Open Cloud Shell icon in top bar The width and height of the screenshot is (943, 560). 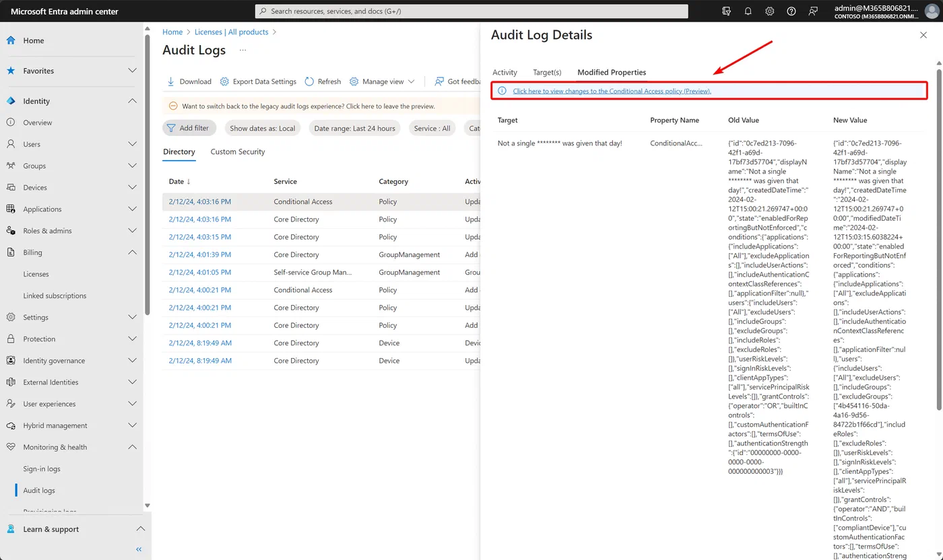tap(726, 11)
